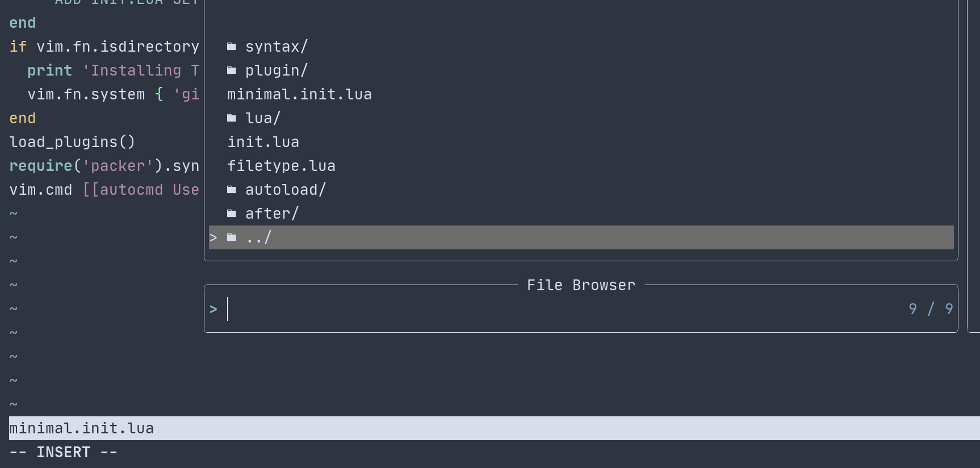Click the selection caret on the ../ row
This screenshot has width=980, height=468.
point(213,237)
